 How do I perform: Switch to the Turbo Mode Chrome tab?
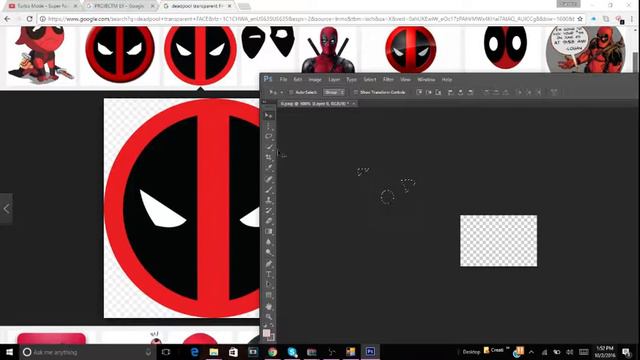point(43,6)
